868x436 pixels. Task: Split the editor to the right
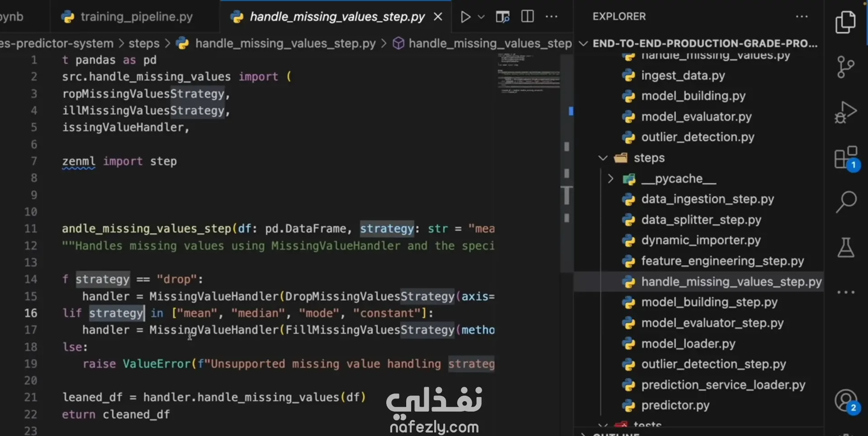point(527,17)
